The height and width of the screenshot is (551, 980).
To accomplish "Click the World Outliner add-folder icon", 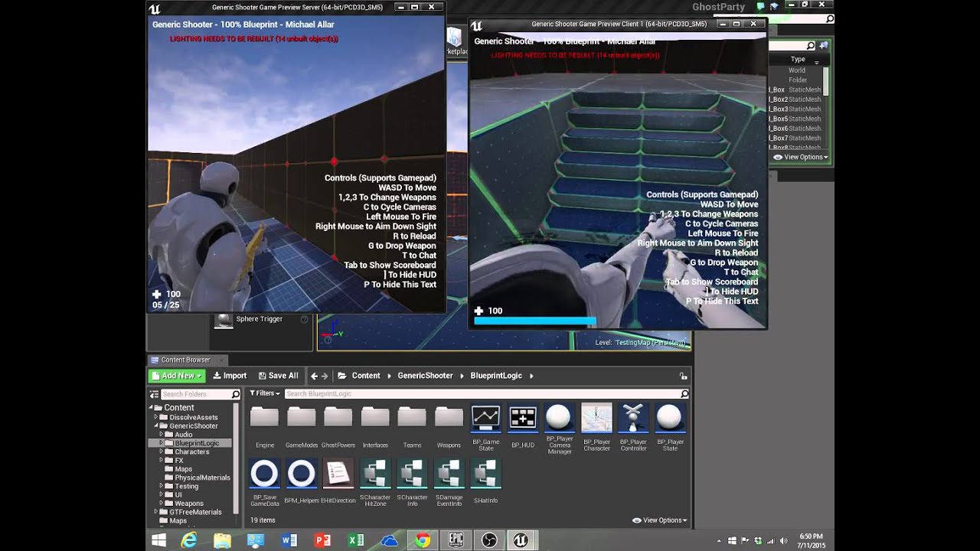I will [x=823, y=46].
